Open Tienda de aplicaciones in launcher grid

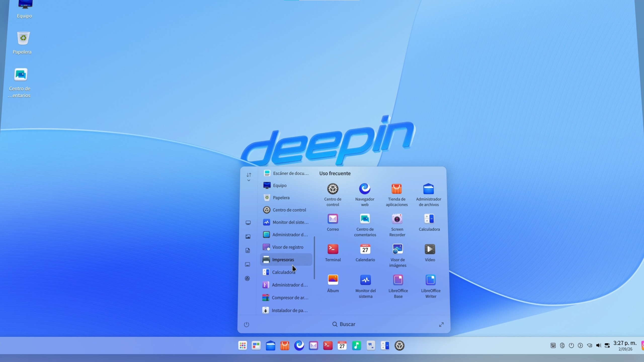click(x=397, y=195)
